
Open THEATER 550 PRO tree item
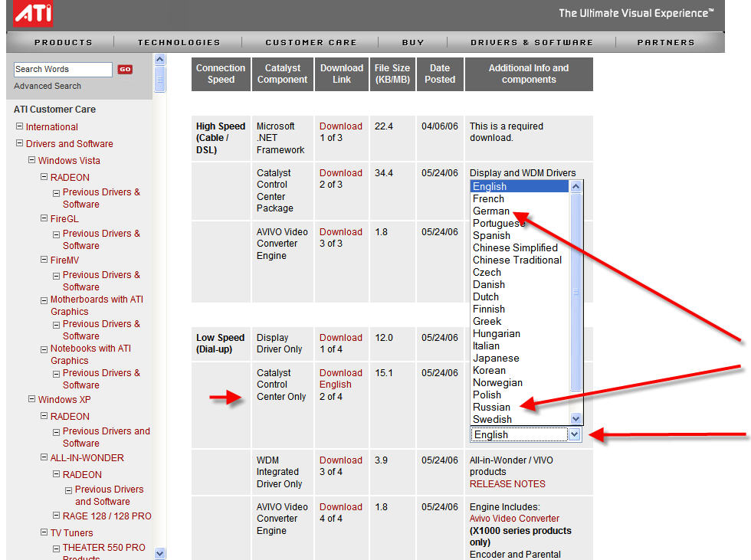103,548
